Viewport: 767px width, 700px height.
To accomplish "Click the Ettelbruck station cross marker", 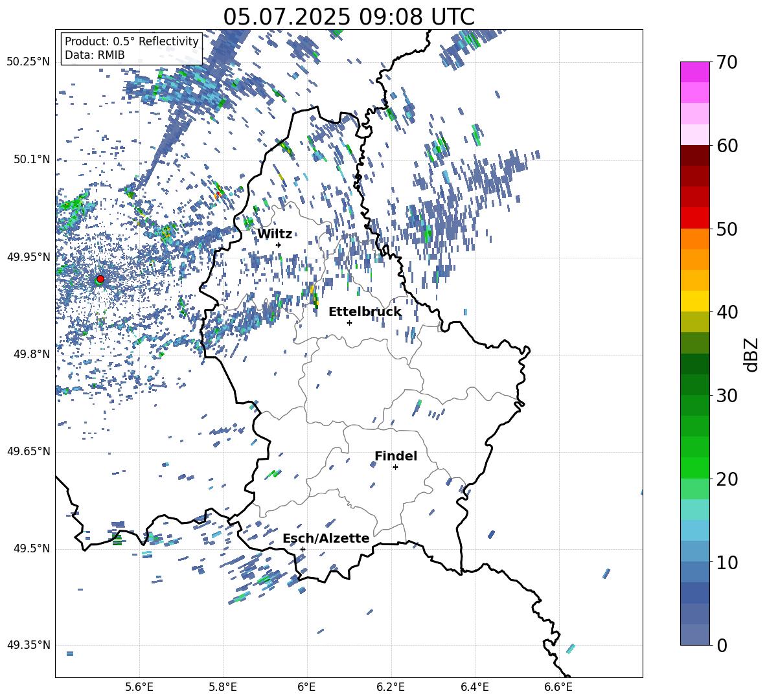I will [x=349, y=322].
